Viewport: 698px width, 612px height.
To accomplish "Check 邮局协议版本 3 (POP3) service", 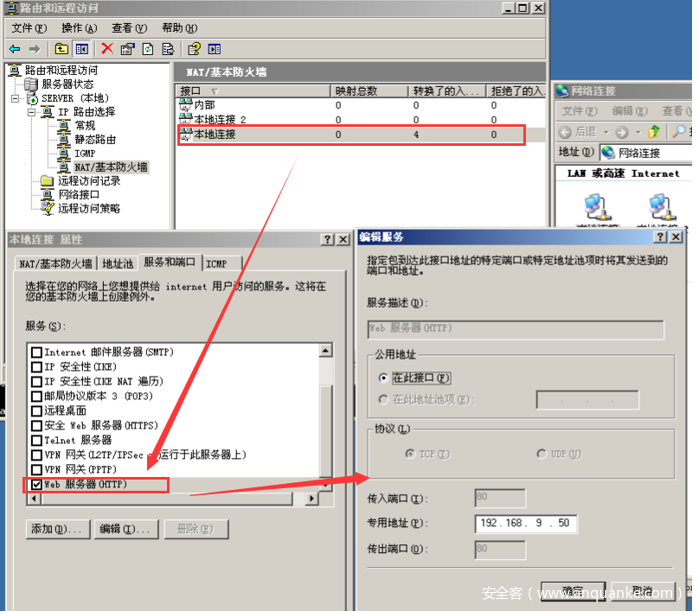I will [37, 396].
